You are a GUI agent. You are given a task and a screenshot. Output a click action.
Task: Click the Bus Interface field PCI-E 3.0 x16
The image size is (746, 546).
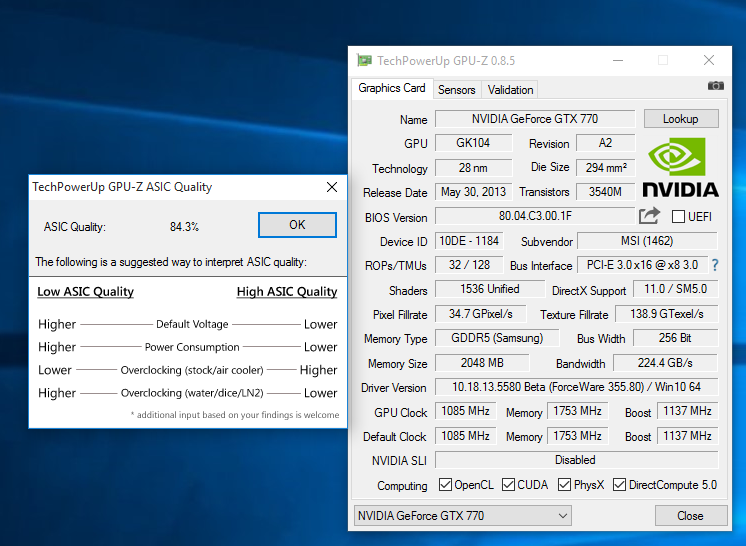pos(642,265)
